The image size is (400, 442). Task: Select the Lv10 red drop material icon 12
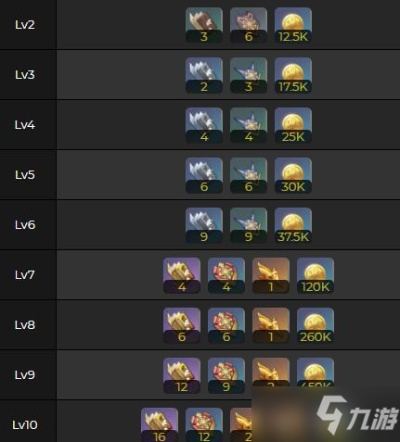pyautogui.click(x=204, y=425)
